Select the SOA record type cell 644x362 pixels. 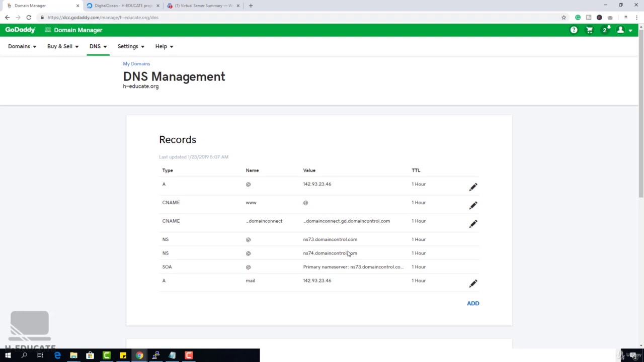(167, 267)
